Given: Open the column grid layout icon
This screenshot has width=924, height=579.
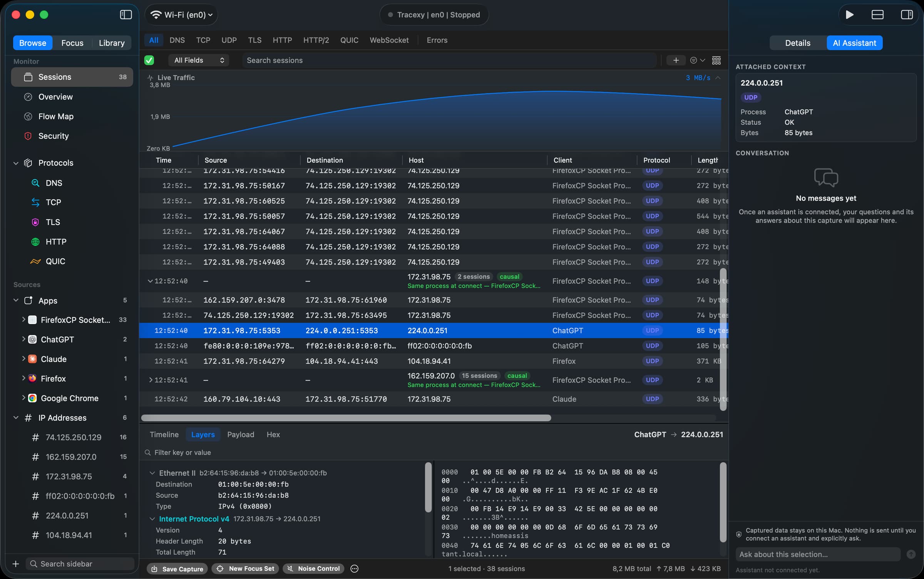Looking at the screenshot, I should [716, 60].
